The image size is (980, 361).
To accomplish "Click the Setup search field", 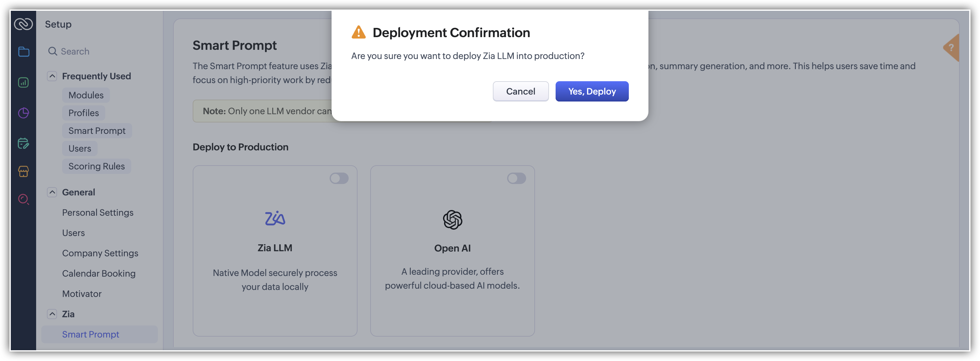I will pos(99,51).
